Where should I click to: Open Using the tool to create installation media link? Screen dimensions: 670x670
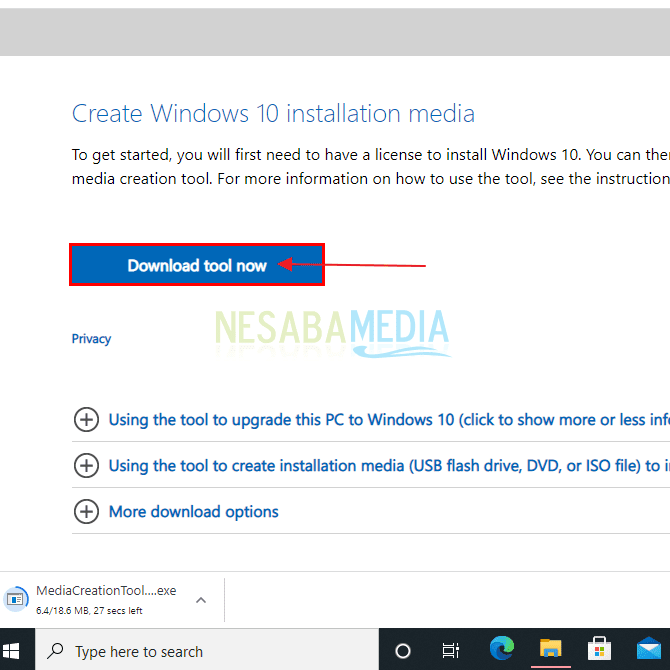pyautogui.click(x=389, y=466)
